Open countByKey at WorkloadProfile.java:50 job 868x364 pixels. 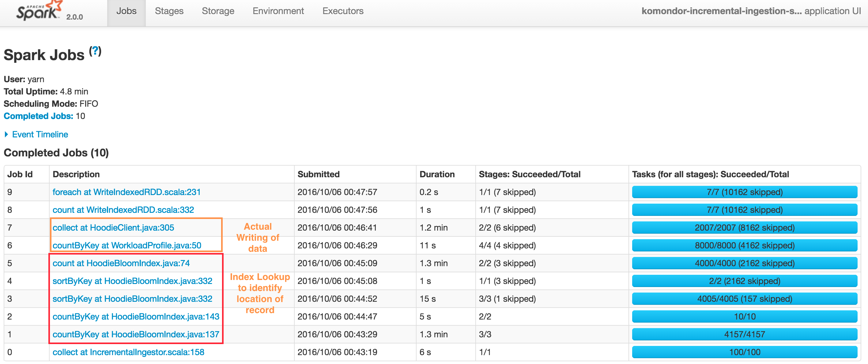[127, 246]
